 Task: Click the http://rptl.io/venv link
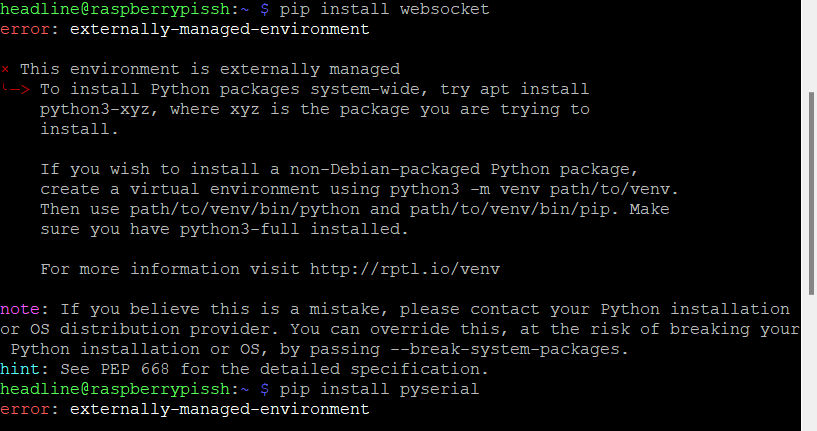pos(405,269)
